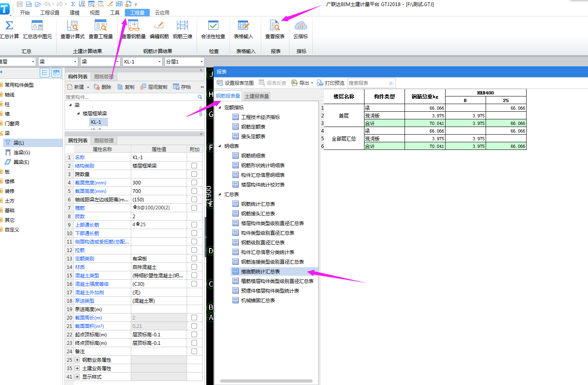Click the 搜索报表 search field

(x=371, y=83)
